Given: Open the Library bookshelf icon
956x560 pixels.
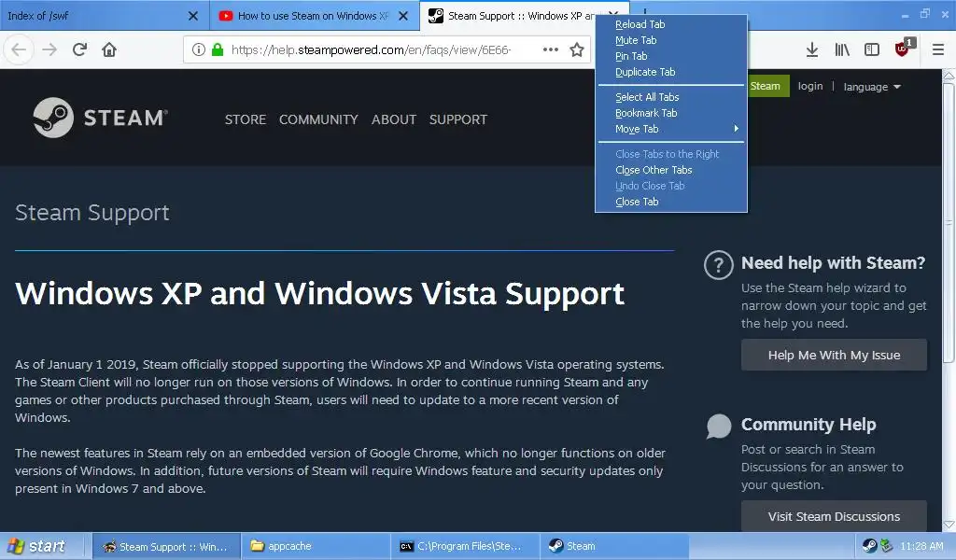Looking at the screenshot, I should coord(842,49).
